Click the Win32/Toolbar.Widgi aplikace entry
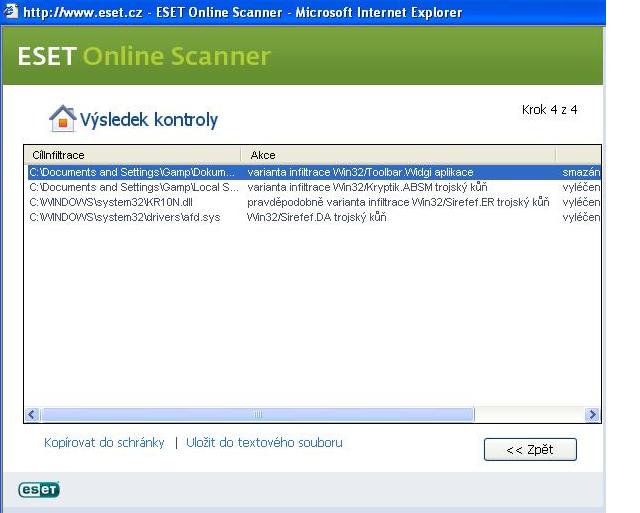640x513 pixels. [360, 172]
